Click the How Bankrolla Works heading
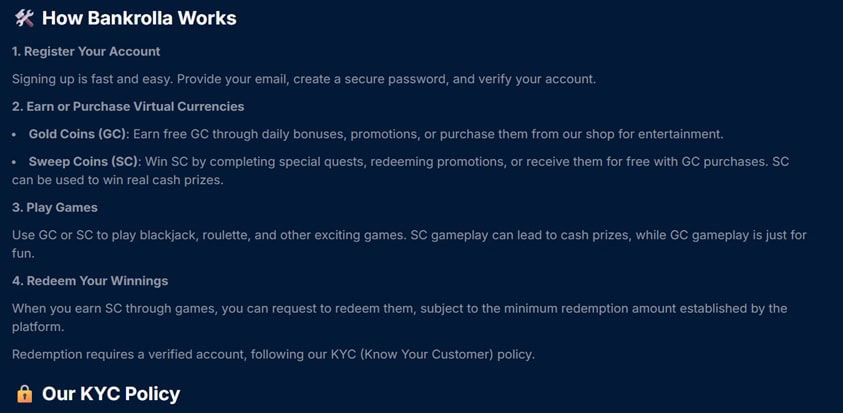The width and height of the screenshot is (843, 413). 139,18
